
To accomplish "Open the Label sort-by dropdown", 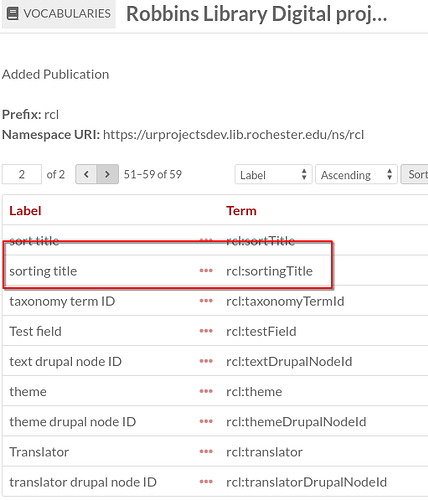I will 273,174.
